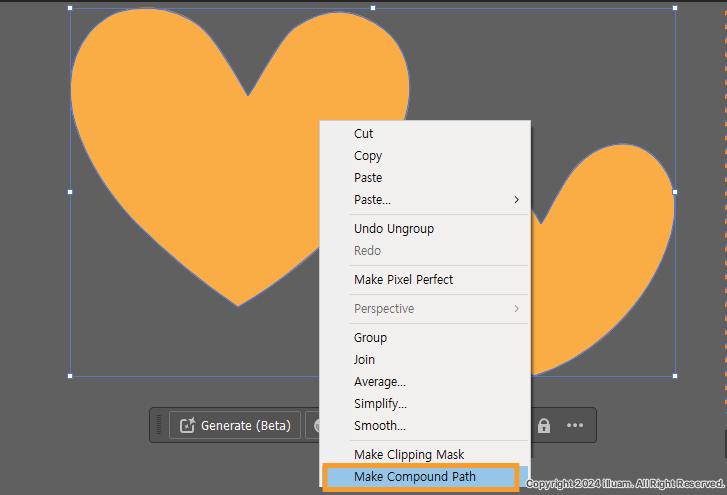Click the top-center selection handle
The image size is (727, 495).
click(x=373, y=8)
